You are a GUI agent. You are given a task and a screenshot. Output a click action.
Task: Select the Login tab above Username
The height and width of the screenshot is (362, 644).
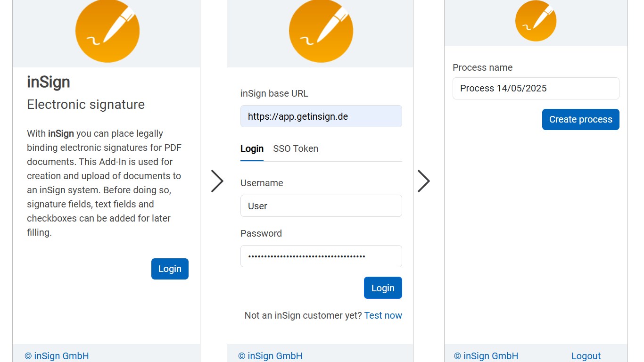pos(252,149)
